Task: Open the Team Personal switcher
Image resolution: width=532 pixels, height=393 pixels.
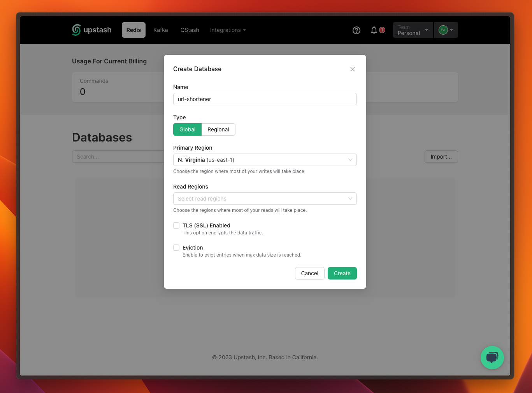Action: pyautogui.click(x=413, y=30)
